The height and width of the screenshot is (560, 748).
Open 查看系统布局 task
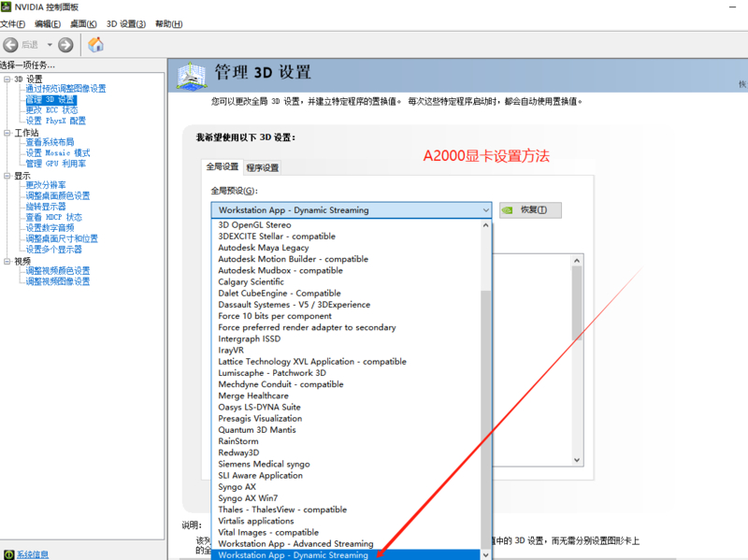[x=50, y=142]
